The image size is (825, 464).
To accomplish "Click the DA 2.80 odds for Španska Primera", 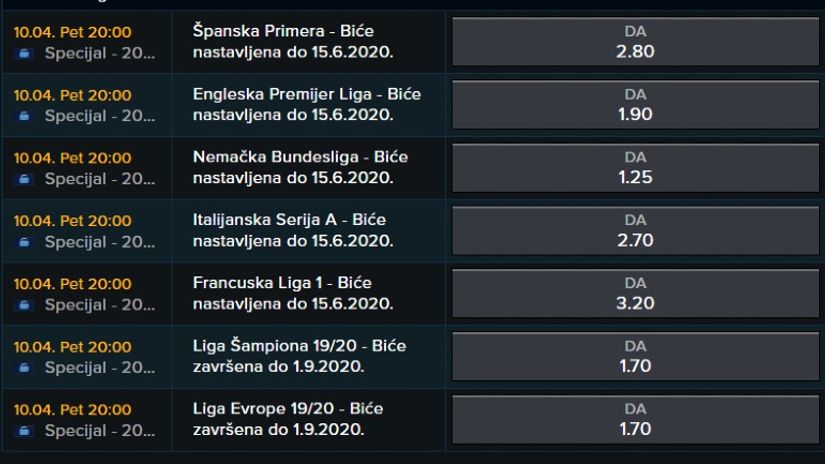I will (x=635, y=42).
